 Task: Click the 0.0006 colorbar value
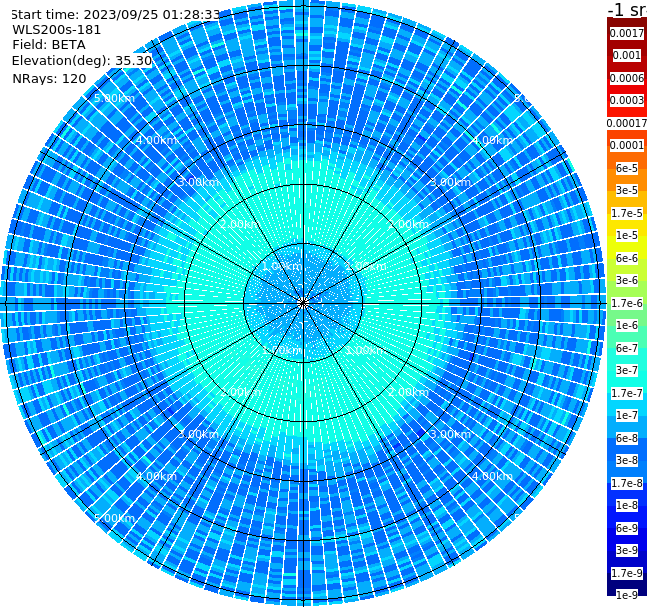pos(627,78)
